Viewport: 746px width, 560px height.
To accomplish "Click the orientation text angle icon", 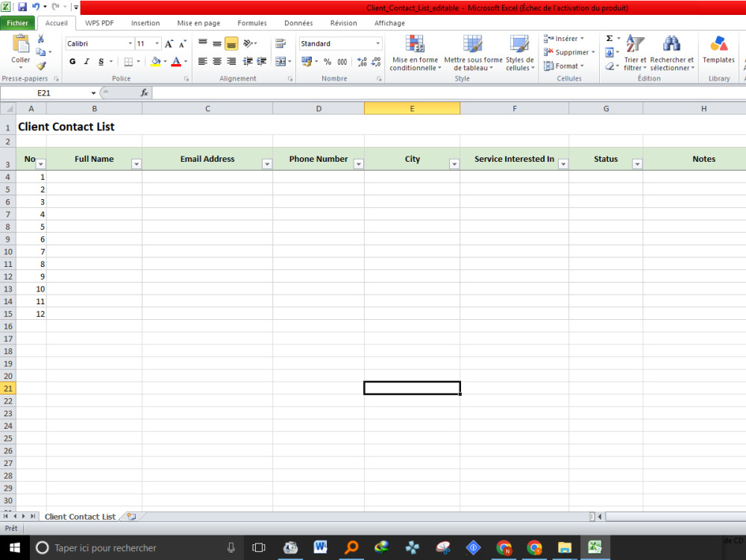I will click(x=248, y=44).
